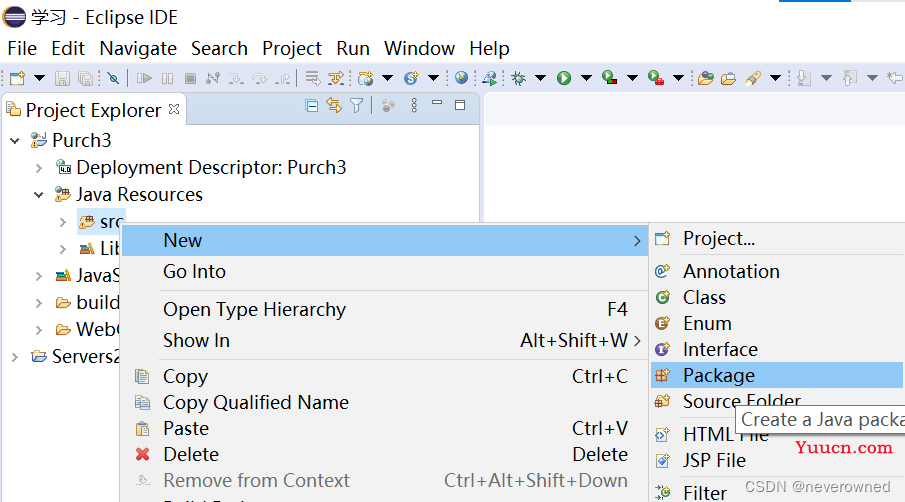Image resolution: width=905 pixels, height=502 pixels.
Task: Click the New Dynamic Web Project icon
Action: pos(365,78)
